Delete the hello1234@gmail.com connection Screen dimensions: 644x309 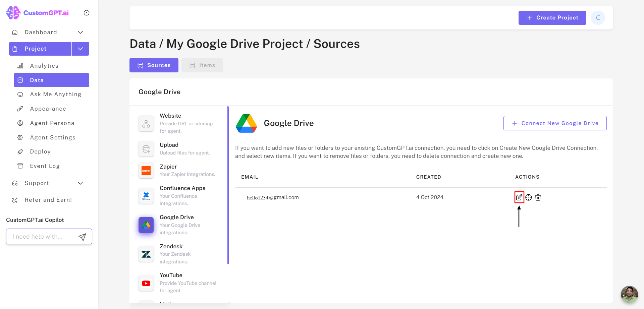(538, 197)
